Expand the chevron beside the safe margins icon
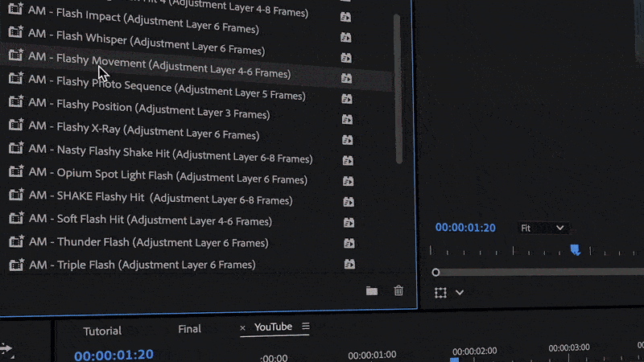 (x=460, y=293)
